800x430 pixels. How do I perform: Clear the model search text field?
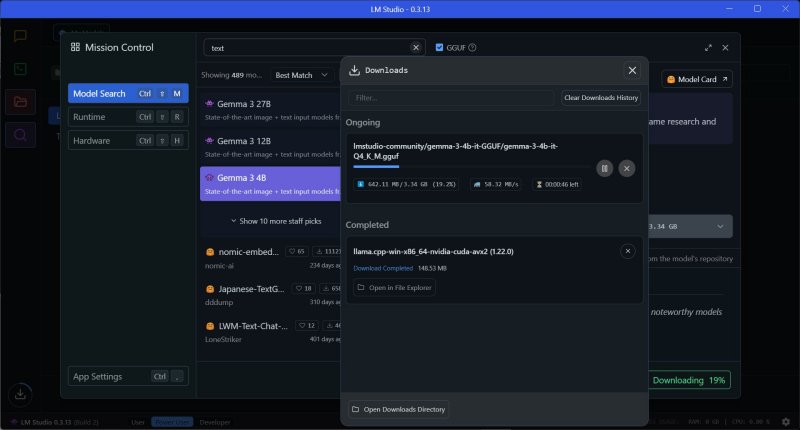[x=417, y=47]
